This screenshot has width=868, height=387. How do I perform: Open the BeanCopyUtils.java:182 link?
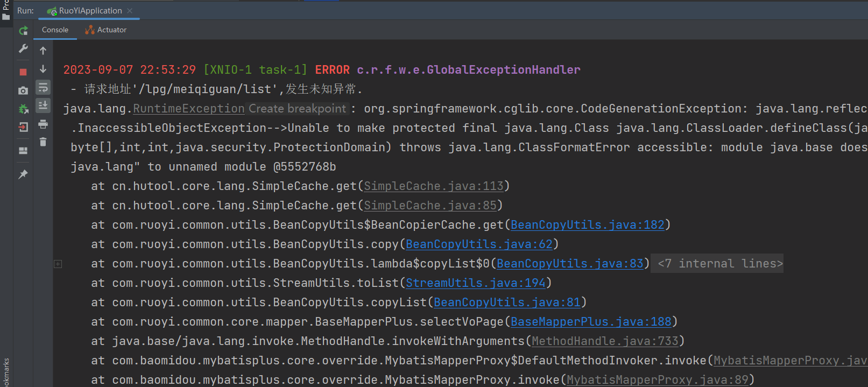pyautogui.click(x=587, y=225)
